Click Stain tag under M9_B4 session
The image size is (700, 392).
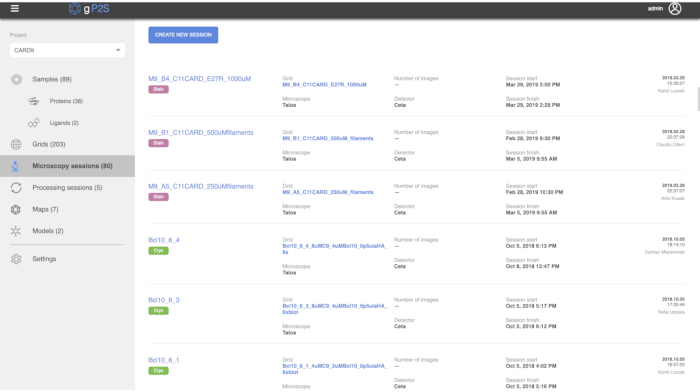(x=158, y=89)
